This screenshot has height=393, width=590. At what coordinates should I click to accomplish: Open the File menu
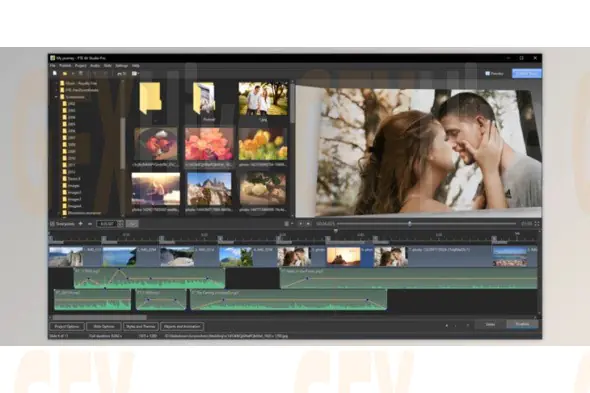click(x=53, y=66)
